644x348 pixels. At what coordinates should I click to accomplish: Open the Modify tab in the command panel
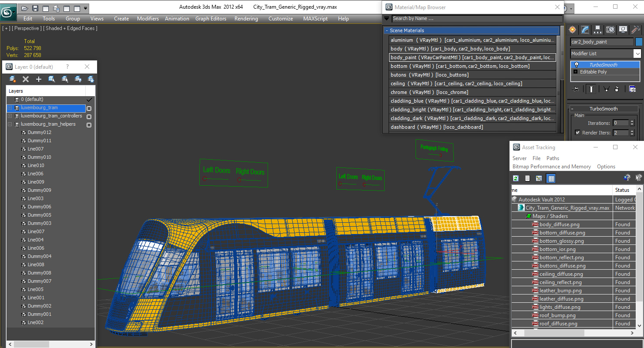585,30
